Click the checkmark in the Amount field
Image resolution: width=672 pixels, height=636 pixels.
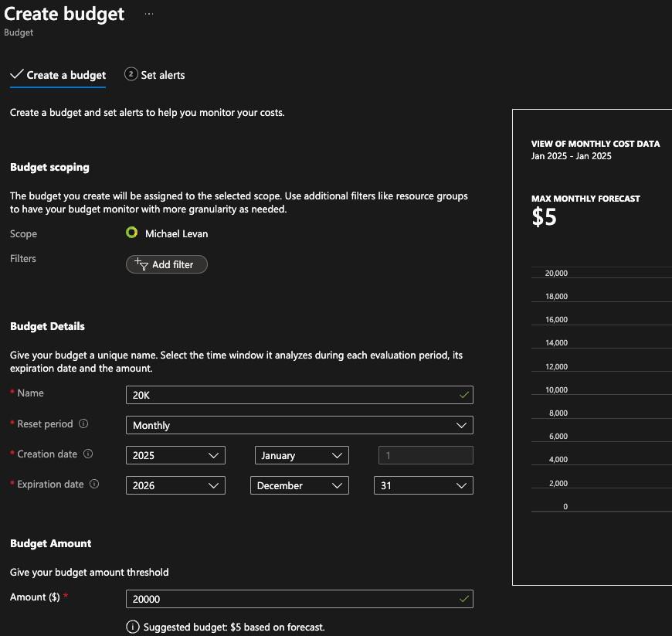click(463, 599)
